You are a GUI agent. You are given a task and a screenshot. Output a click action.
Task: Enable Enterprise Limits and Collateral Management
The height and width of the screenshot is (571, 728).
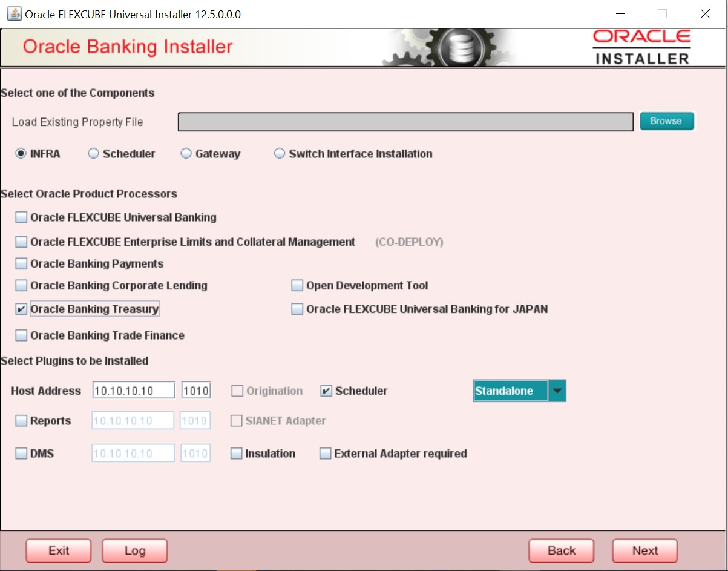(x=21, y=242)
